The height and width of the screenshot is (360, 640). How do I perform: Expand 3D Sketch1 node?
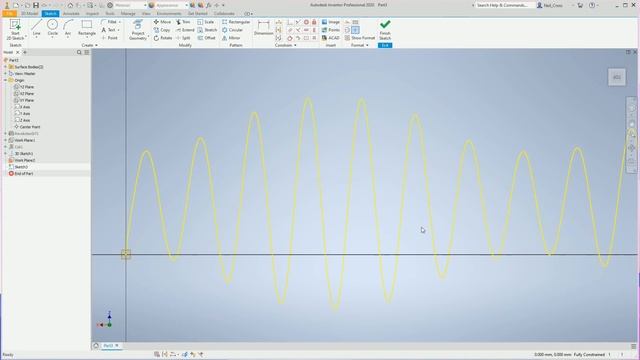[5, 153]
